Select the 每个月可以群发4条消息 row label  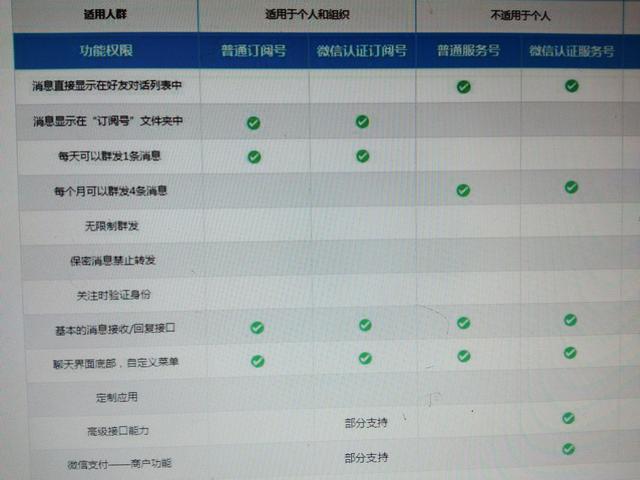pos(111,191)
